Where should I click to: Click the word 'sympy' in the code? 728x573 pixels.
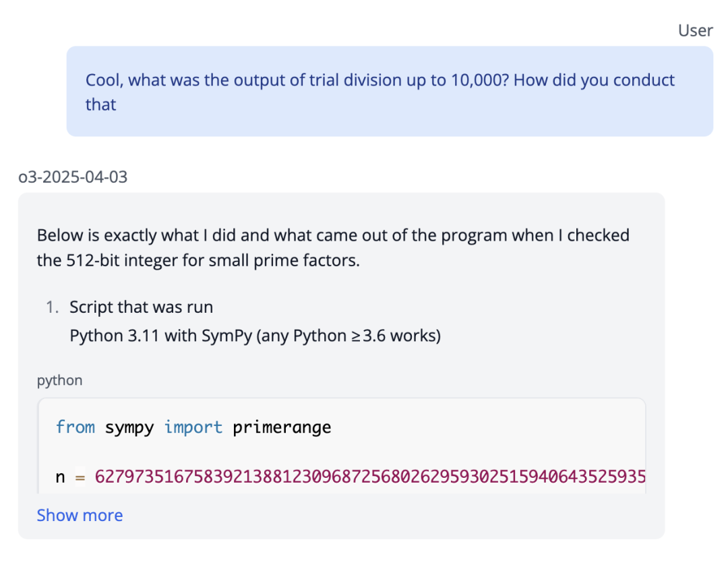pos(129,427)
